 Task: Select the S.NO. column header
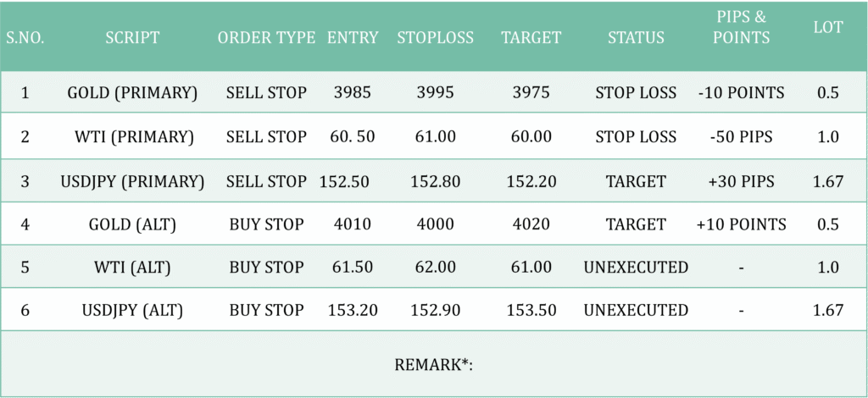click(x=25, y=38)
